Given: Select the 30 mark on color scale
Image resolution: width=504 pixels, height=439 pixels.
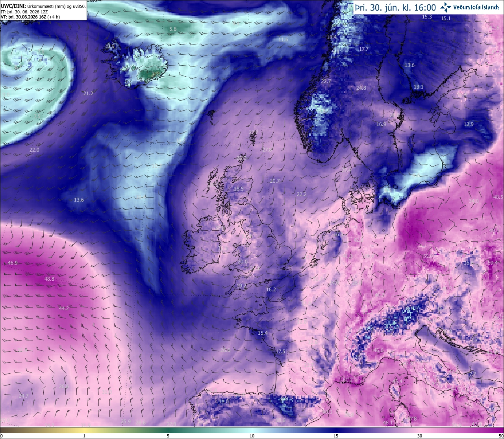Looking at the screenshot, I should (420, 436).
